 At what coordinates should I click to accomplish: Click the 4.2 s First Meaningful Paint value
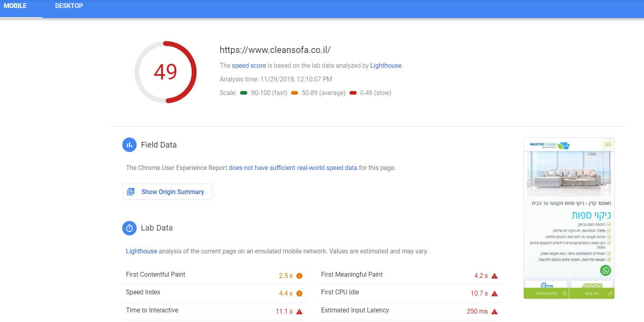point(481,276)
